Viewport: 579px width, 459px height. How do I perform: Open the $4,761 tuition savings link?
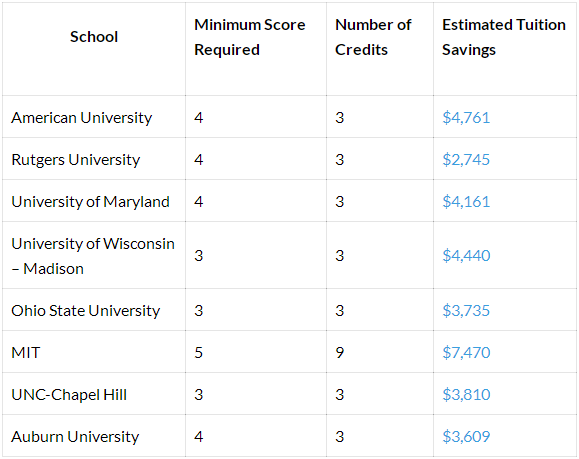(466, 118)
